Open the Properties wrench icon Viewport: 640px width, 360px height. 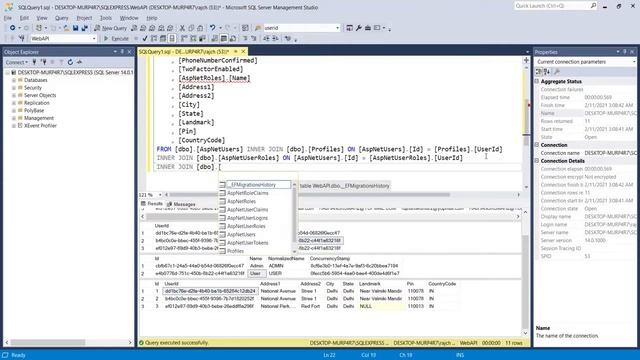coord(359,28)
